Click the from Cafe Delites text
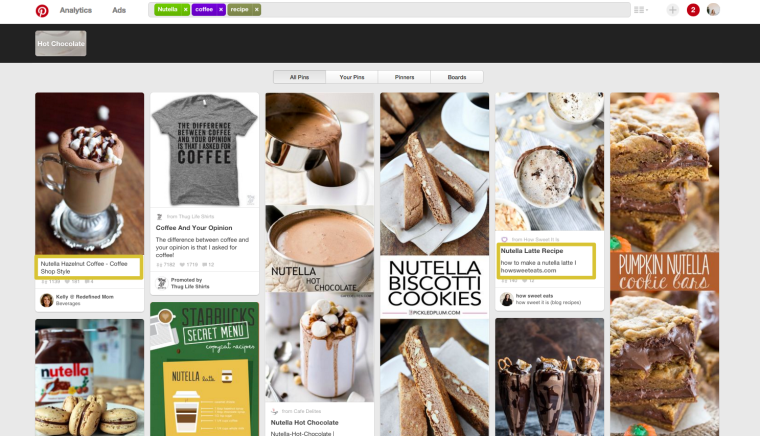Image resolution: width=760 pixels, height=436 pixels. click(x=301, y=411)
